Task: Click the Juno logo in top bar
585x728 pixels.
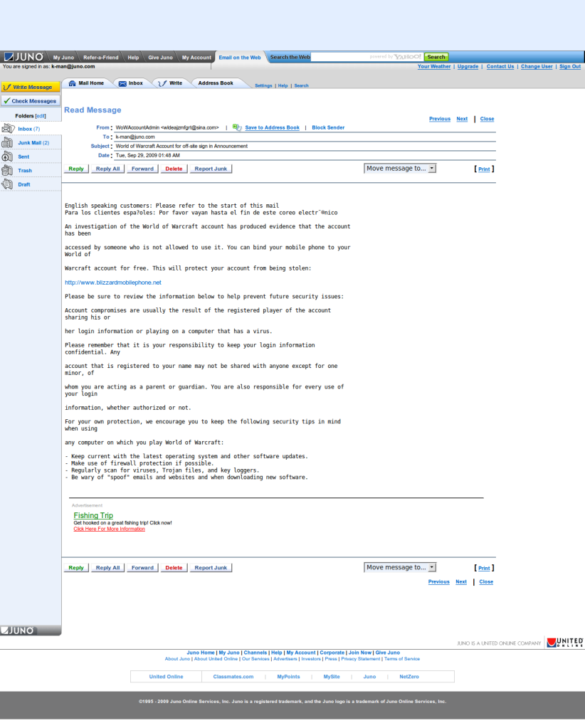Action: [x=24, y=57]
